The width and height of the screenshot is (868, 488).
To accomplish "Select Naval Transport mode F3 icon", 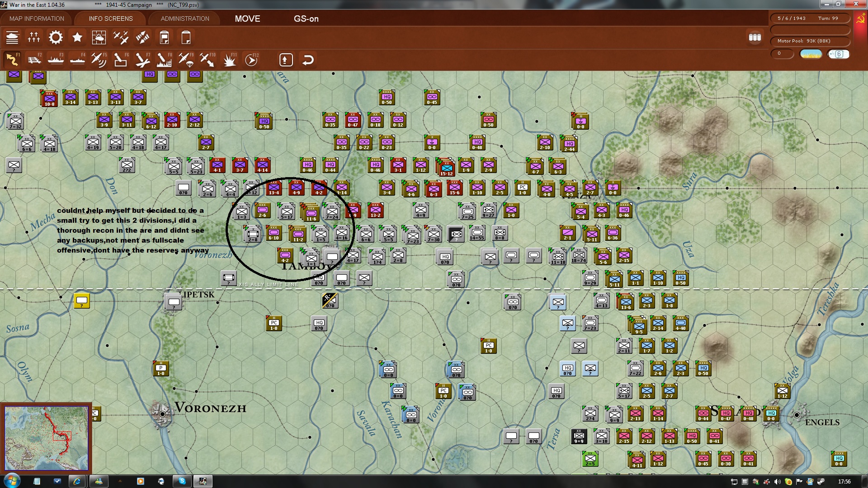I will click(56, 60).
